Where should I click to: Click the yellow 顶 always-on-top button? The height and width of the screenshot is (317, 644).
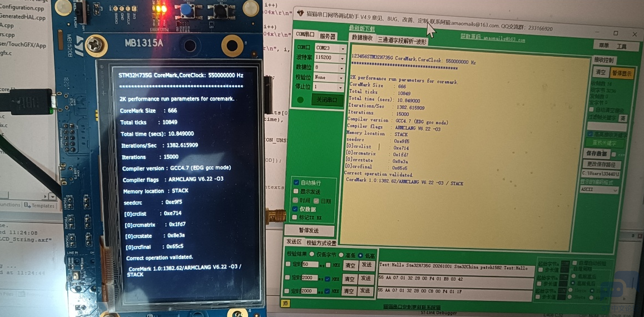point(284,304)
